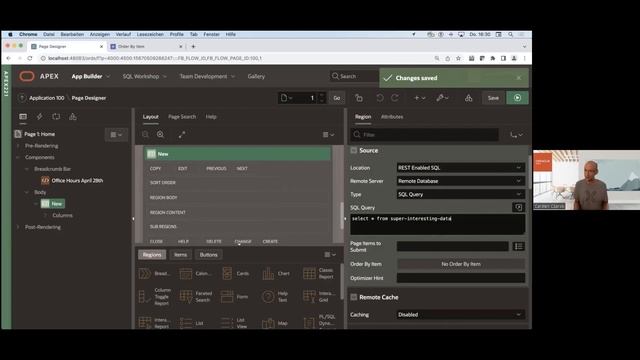Open the Location dropdown
Viewport: 640px width, 360px height.
click(460, 168)
